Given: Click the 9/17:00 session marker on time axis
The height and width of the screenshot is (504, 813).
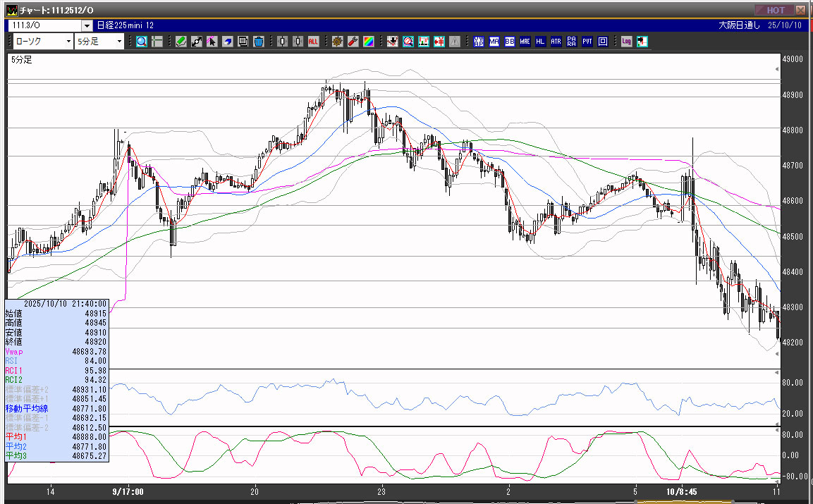Looking at the screenshot, I should [128, 491].
